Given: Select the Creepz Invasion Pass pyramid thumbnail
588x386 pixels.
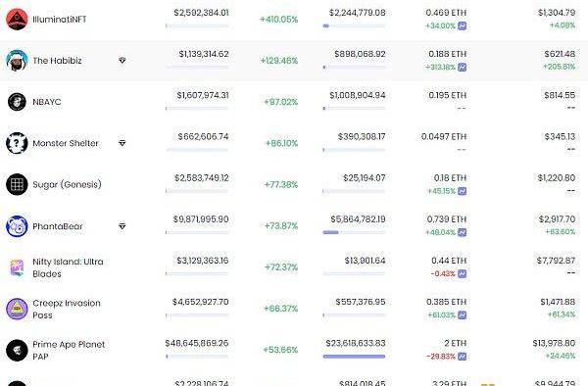Looking at the screenshot, I should coord(17,309).
